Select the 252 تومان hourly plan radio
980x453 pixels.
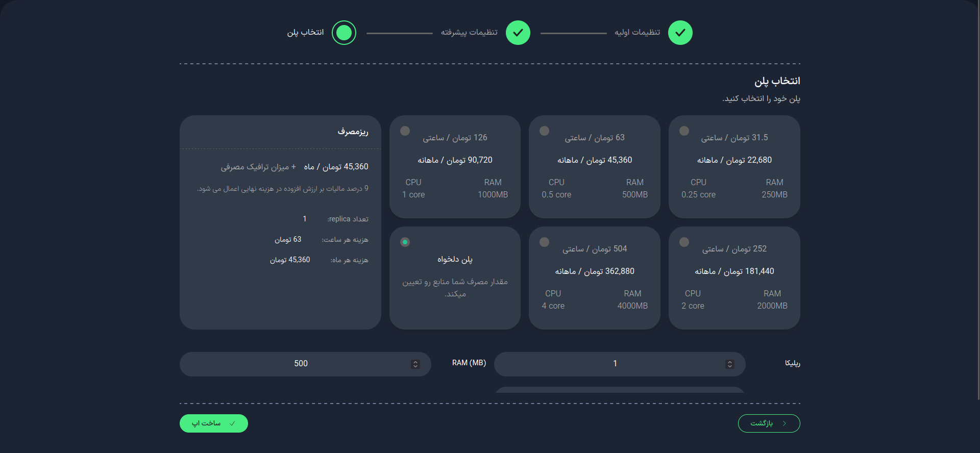point(684,242)
